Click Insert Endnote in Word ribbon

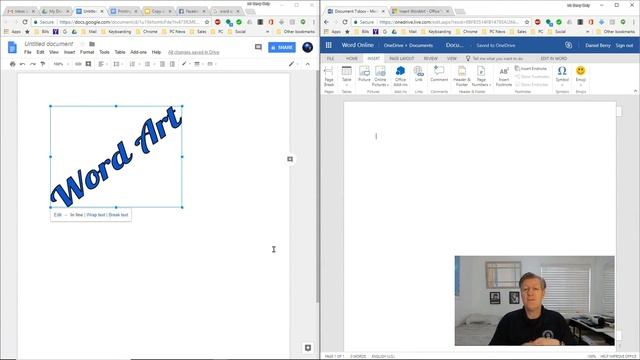pos(531,69)
